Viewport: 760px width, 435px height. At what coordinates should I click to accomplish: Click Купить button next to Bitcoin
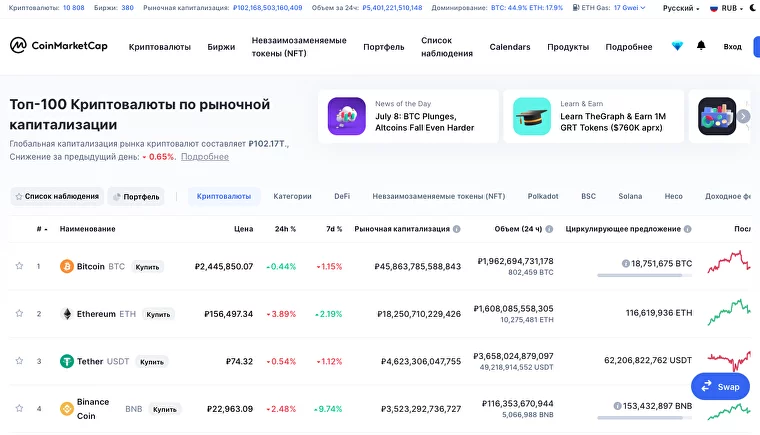[x=148, y=267]
